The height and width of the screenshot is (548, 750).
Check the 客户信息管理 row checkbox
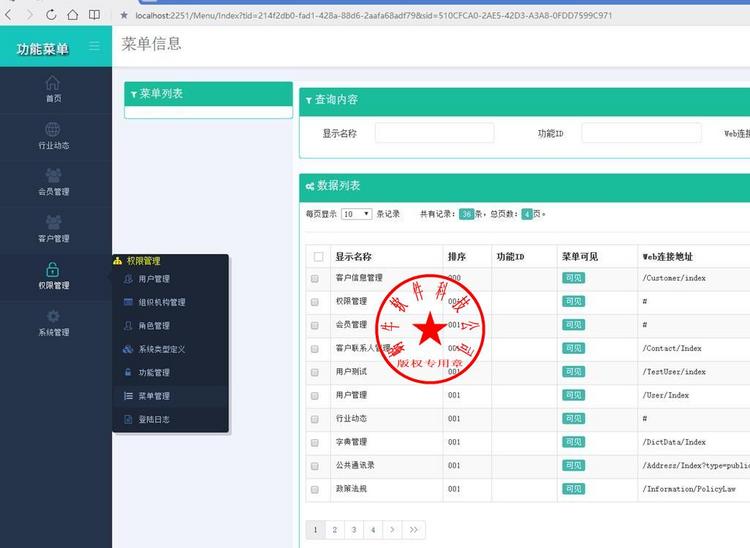pyautogui.click(x=315, y=278)
